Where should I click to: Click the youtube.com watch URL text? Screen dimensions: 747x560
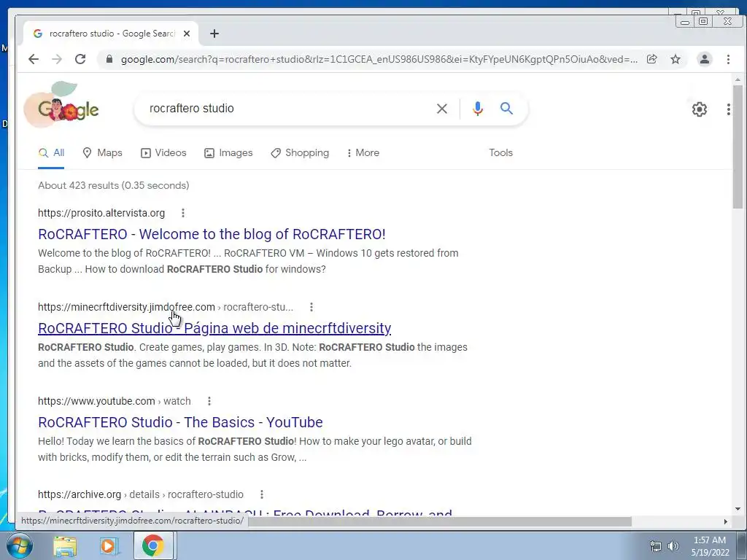click(115, 401)
